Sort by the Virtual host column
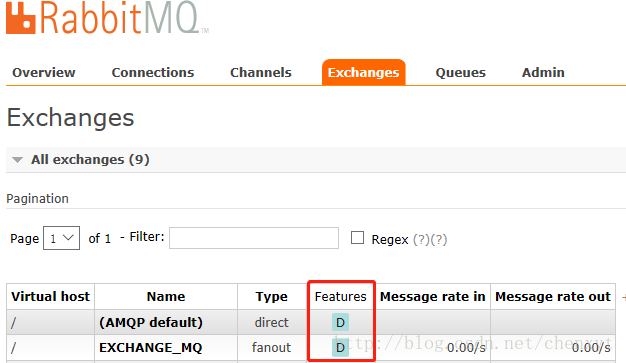 [51, 297]
